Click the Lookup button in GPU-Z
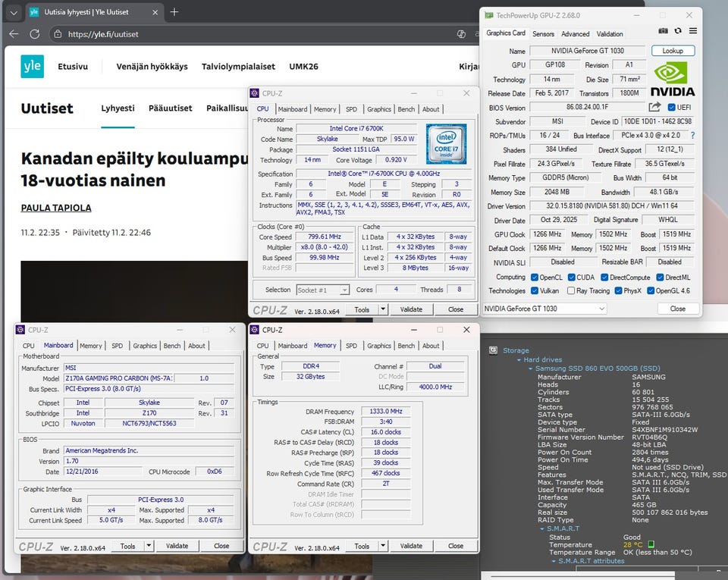 tap(673, 51)
